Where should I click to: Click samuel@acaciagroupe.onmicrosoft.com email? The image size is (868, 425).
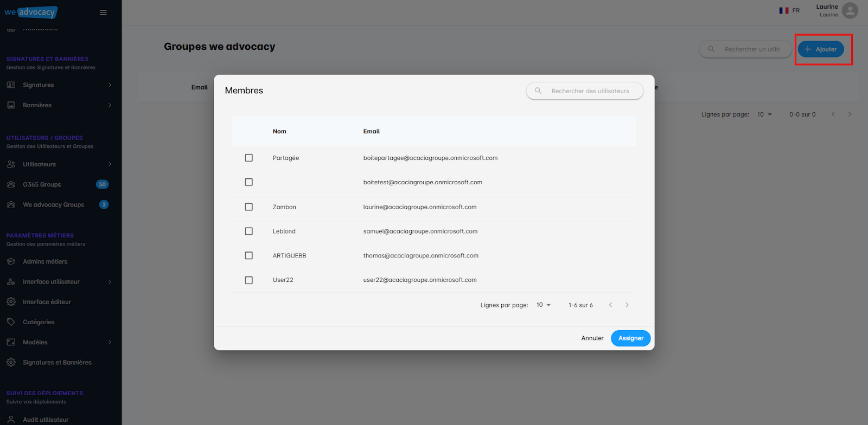(420, 231)
